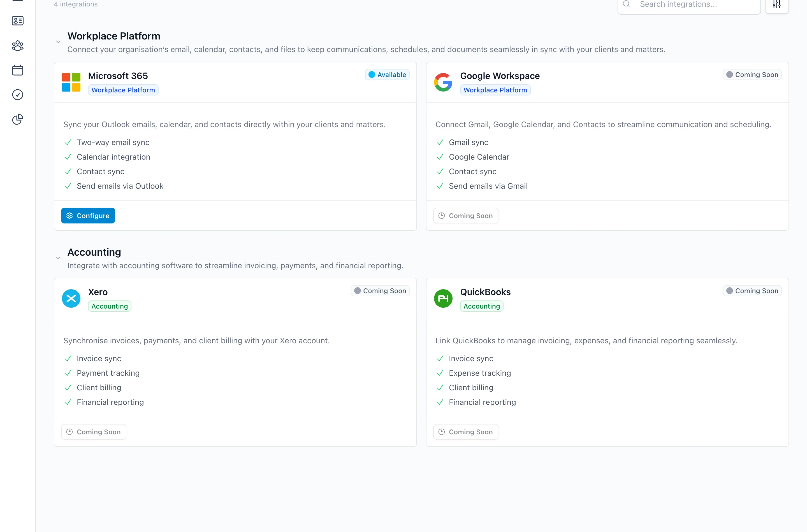Click the Workplace Platform section heading
This screenshot has height=532, width=807.
114,36
